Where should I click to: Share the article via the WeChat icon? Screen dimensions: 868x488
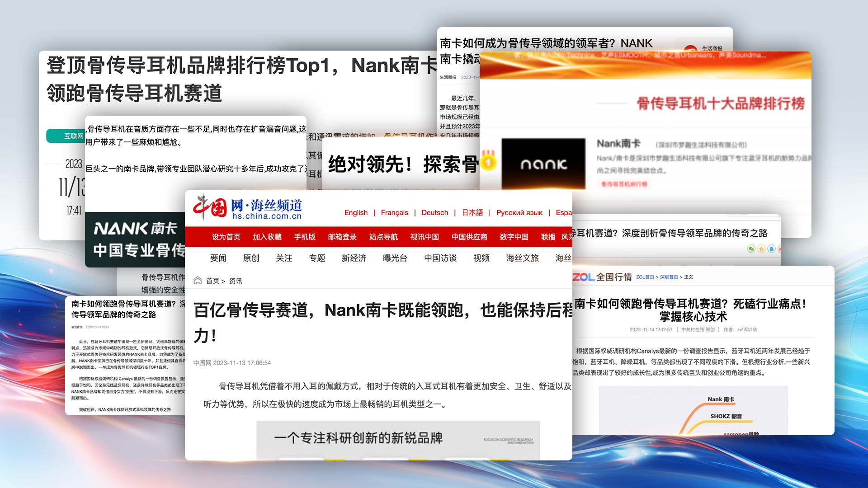(x=751, y=249)
